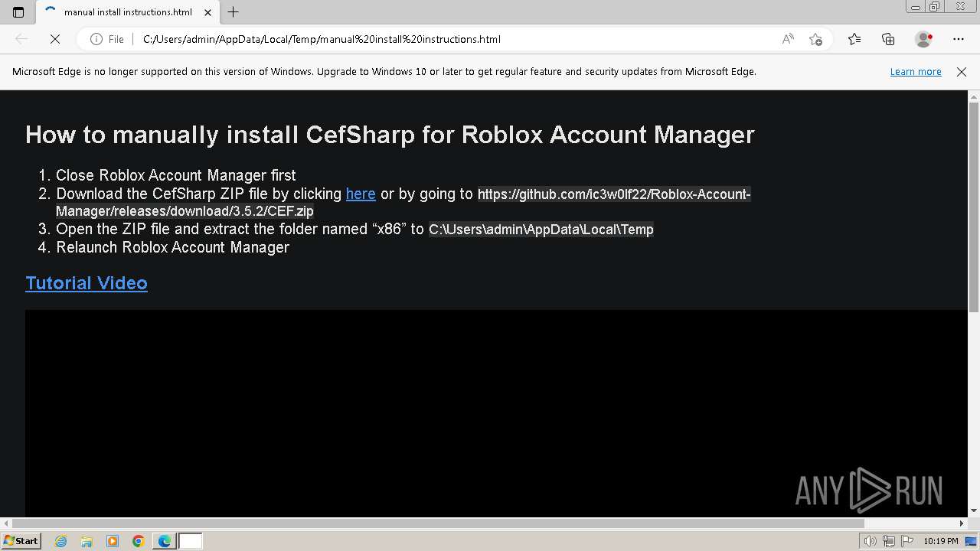Launch Internet Explorer from taskbar

[60, 541]
